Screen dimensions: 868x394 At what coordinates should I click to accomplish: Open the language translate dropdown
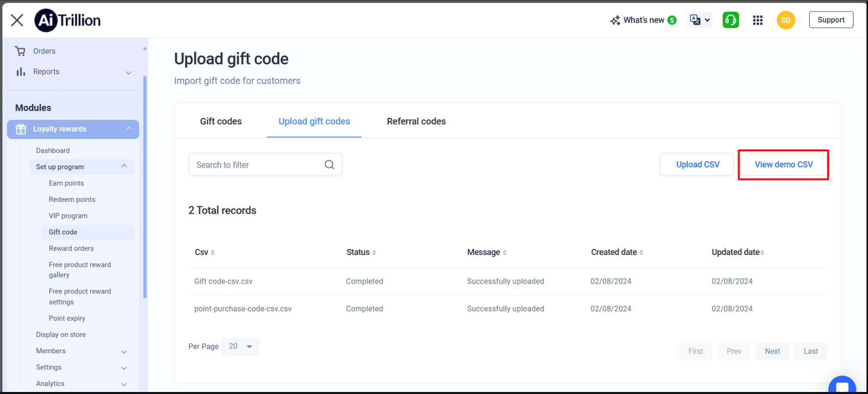click(700, 20)
